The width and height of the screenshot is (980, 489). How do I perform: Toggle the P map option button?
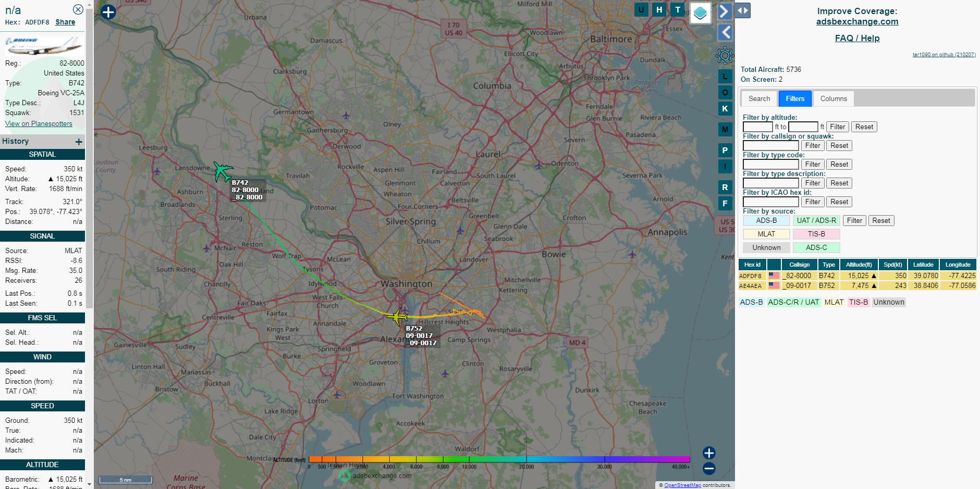(725, 151)
